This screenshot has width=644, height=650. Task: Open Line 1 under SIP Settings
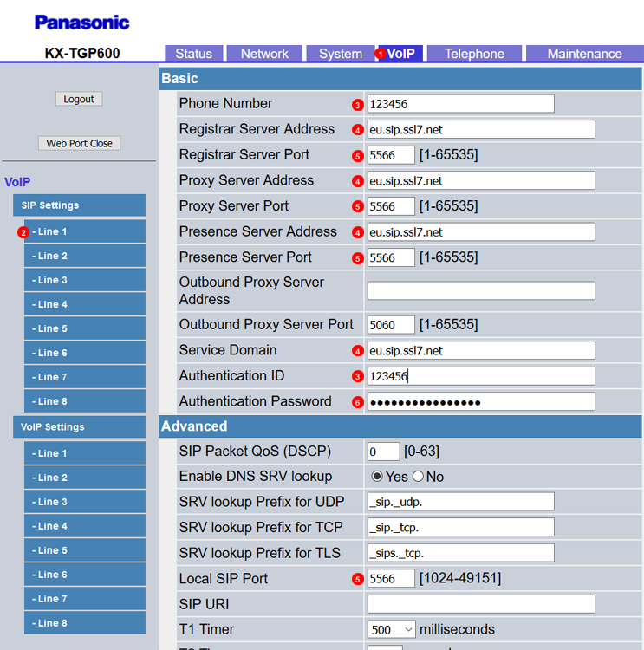[85, 231]
